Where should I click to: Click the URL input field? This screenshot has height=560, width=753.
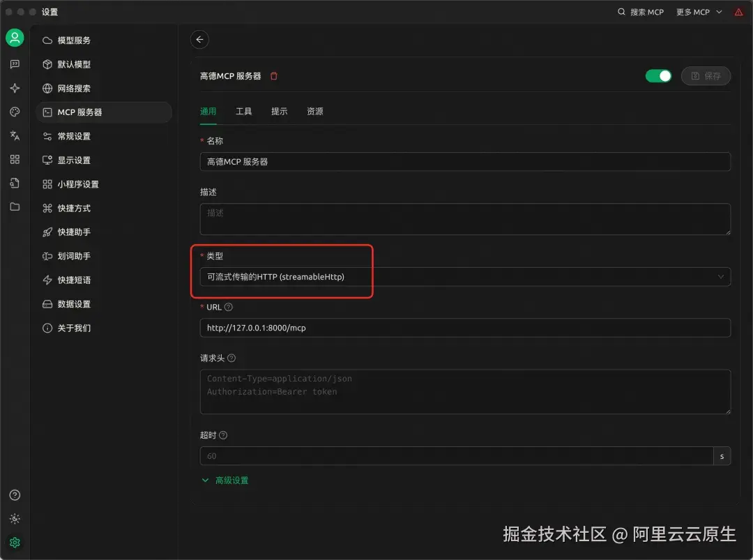coord(465,328)
